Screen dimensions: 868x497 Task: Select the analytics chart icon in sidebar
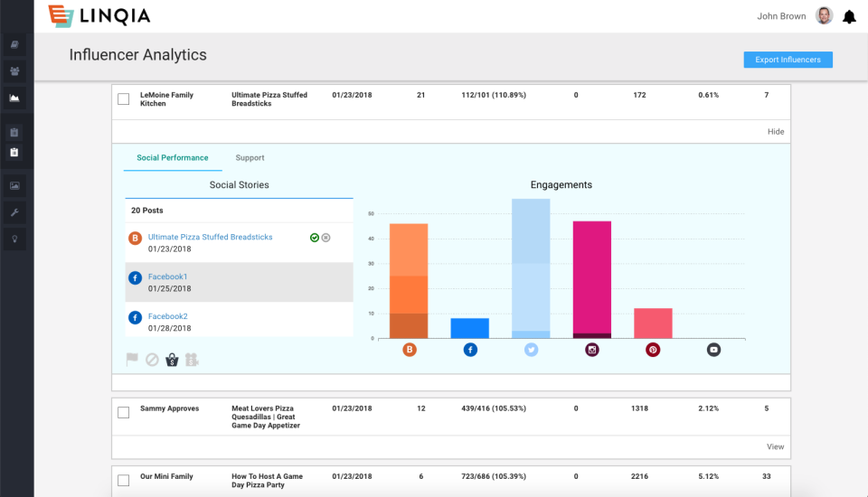[14, 98]
